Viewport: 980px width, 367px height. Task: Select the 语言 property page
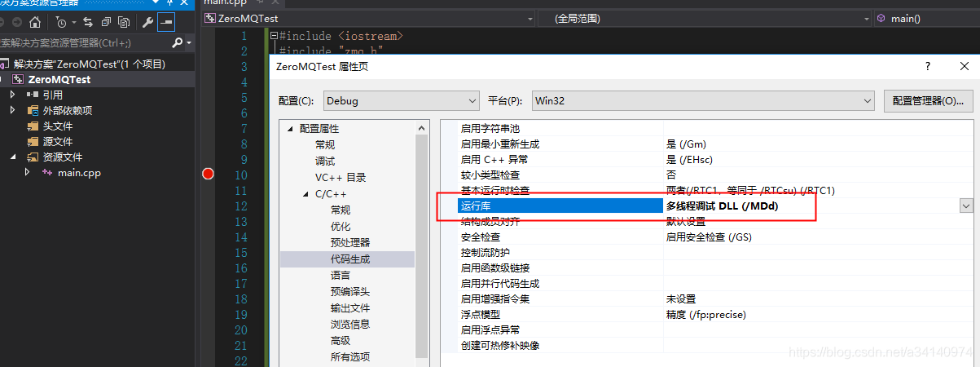[x=341, y=275]
